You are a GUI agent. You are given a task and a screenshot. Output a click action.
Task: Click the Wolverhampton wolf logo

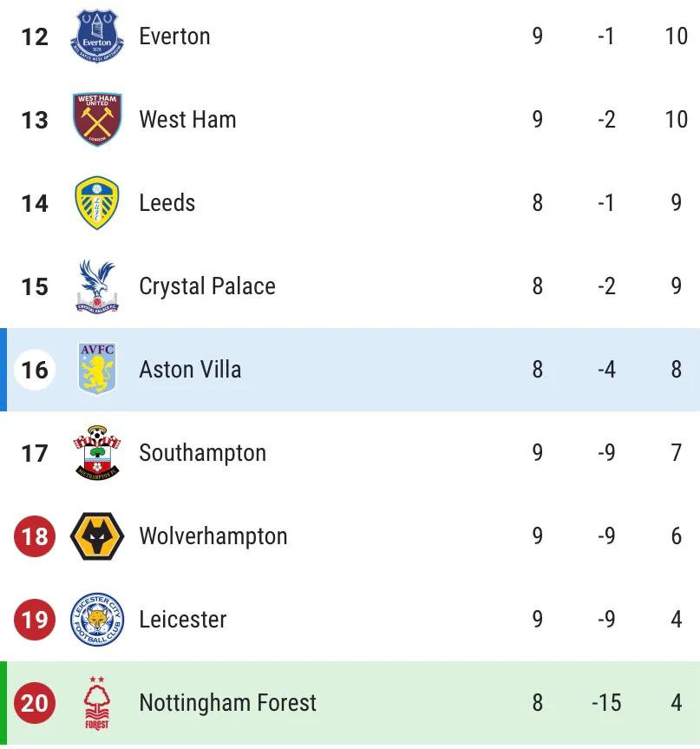pos(97,536)
